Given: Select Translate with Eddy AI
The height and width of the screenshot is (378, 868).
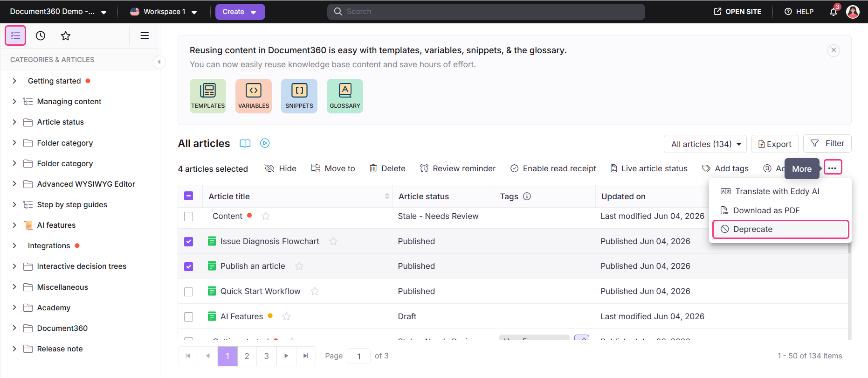Looking at the screenshot, I should [780, 191].
